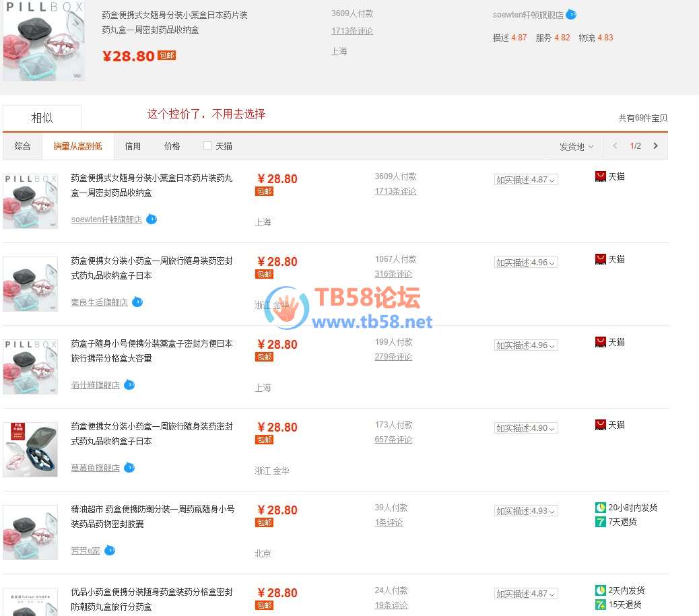Click the 20小时内发货 clock icon
This screenshot has height=616, width=699.
pos(601,507)
